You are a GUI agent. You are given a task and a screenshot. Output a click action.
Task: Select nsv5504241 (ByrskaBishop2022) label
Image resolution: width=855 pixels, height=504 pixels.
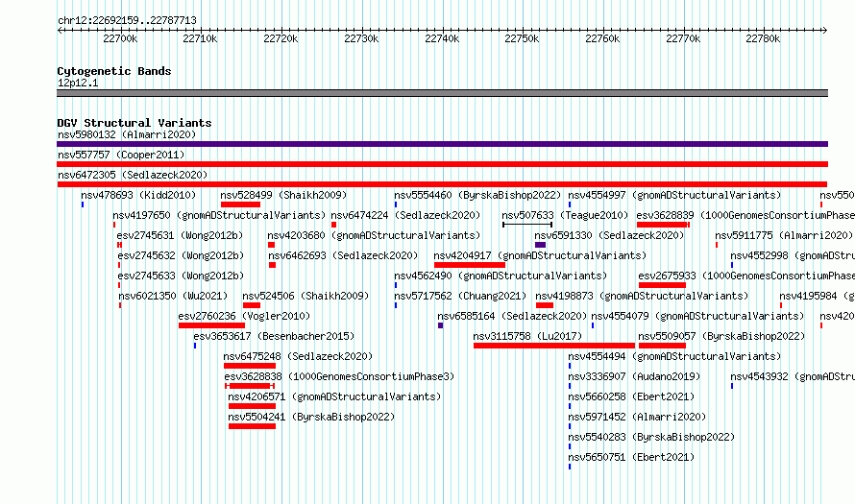click(311, 417)
